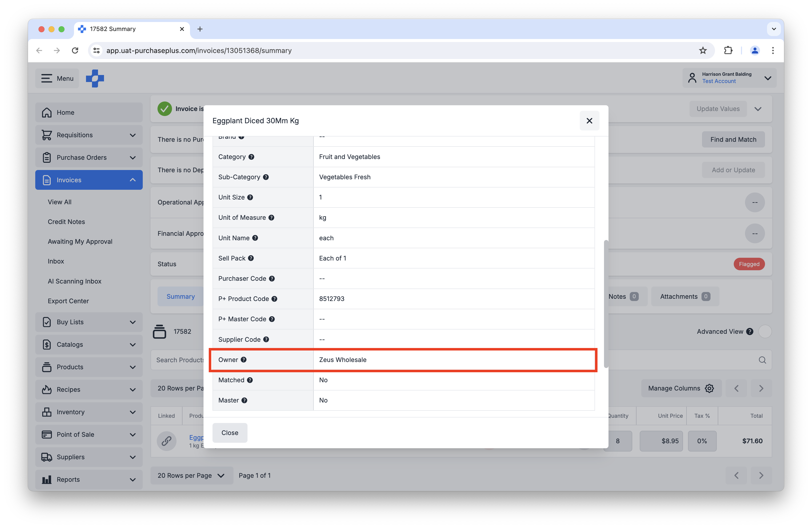Close the Eggplant Diced dialog with Close button
The width and height of the screenshot is (812, 528).
coord(229,433)
